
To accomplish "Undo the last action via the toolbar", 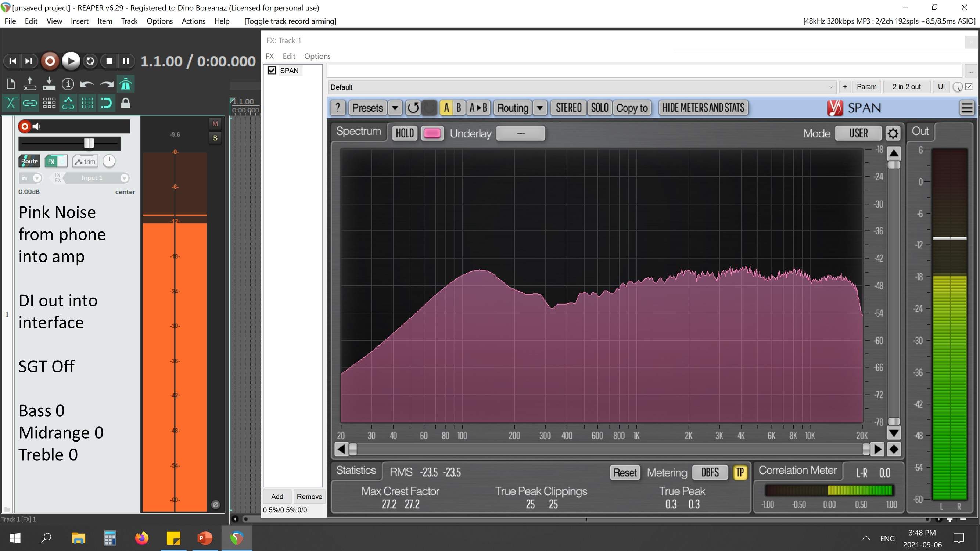I will [87, 84].
